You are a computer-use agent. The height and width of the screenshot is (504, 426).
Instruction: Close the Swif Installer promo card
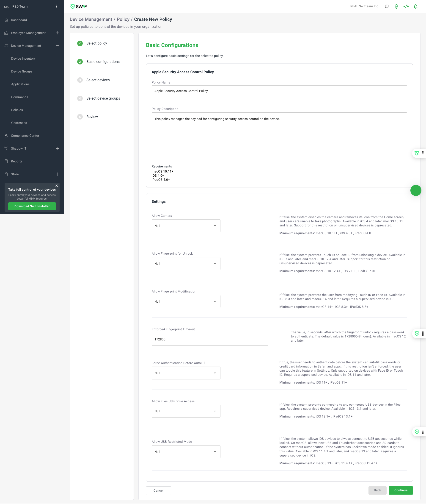tap(57, 186)
